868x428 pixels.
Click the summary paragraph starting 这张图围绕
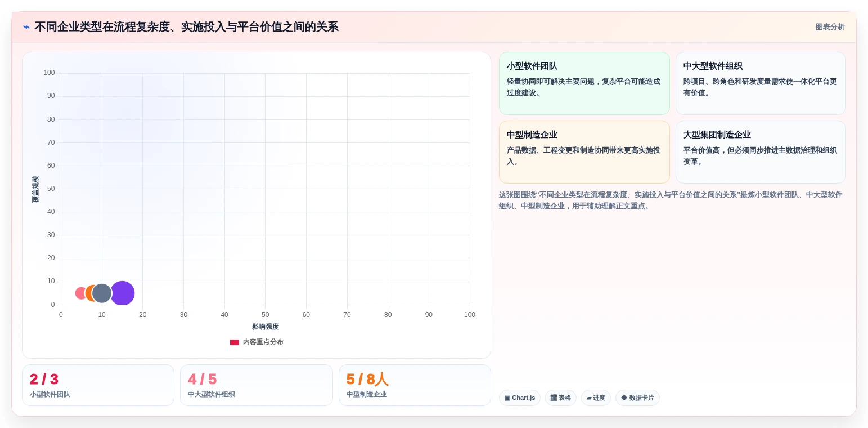pos(672,200)
